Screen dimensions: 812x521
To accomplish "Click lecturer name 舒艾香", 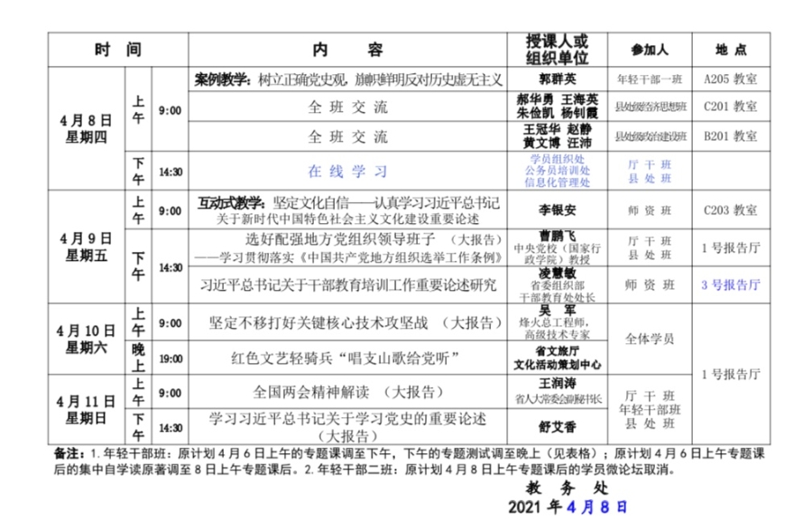I will coord(557,426).
